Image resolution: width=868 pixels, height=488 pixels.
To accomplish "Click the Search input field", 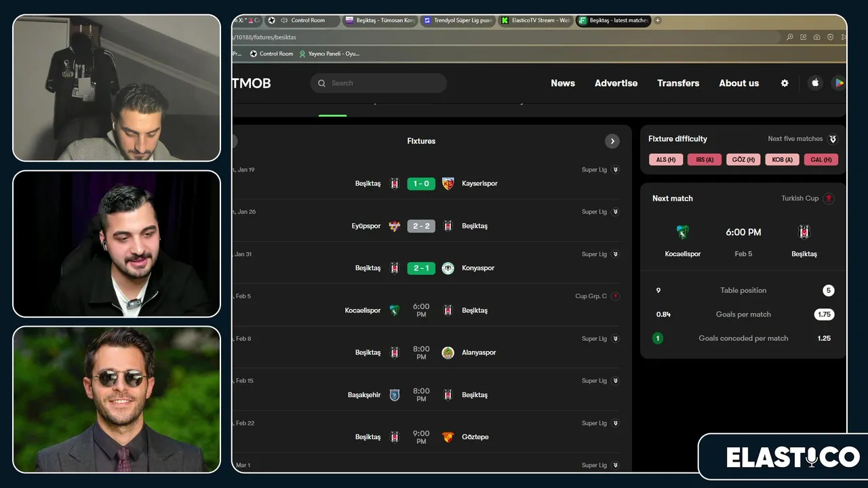I will coord(378,83).
